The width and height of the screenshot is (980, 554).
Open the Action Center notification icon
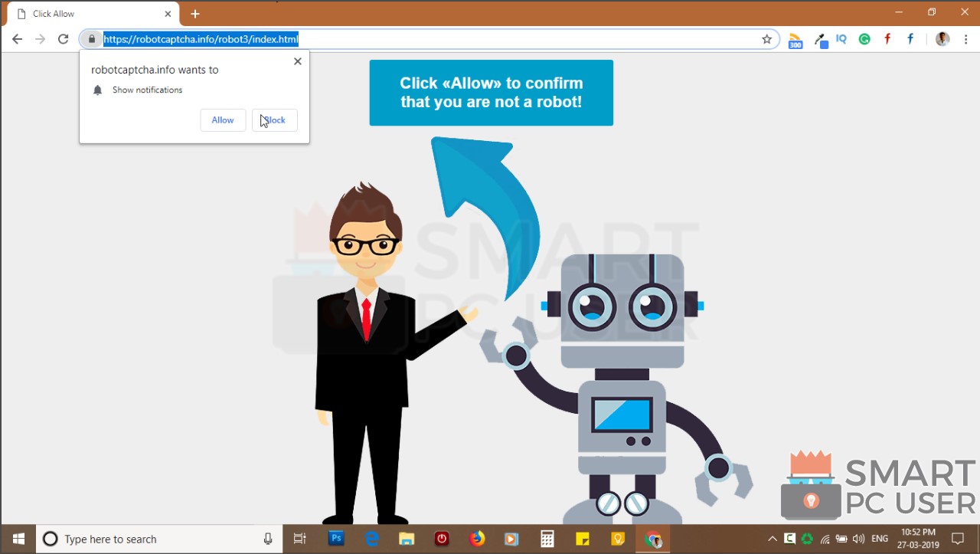coord(959,539)
